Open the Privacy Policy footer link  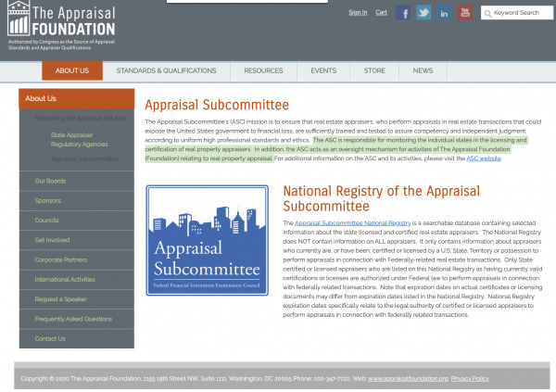pos(470,378)
